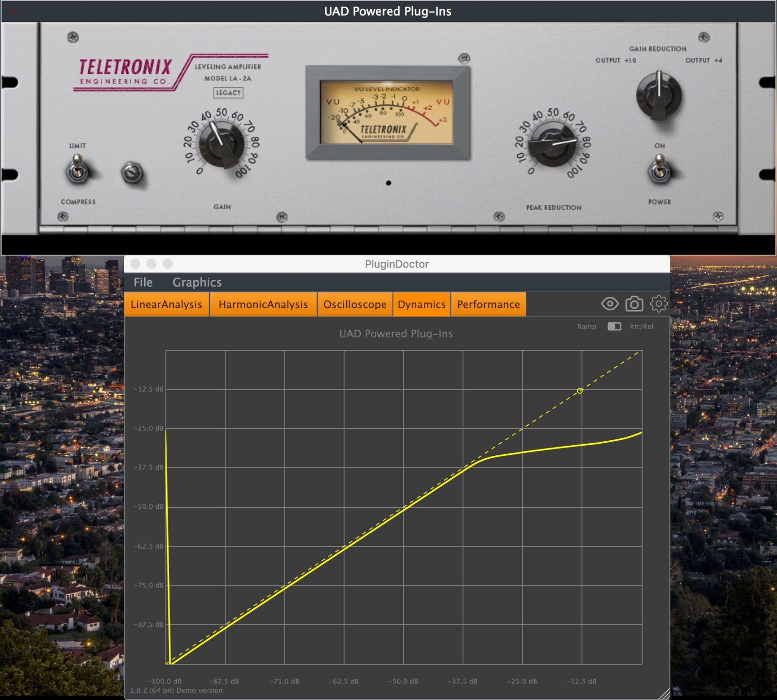Image resolution: width=777 pixels, height=700 pixels.
Task: Click the "Att/Rel" label
Action: pyautogui.click(x=641, y=327)
